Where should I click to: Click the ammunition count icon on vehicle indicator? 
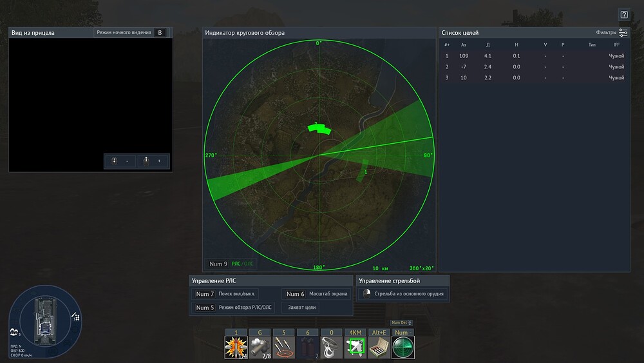[76, 317]
